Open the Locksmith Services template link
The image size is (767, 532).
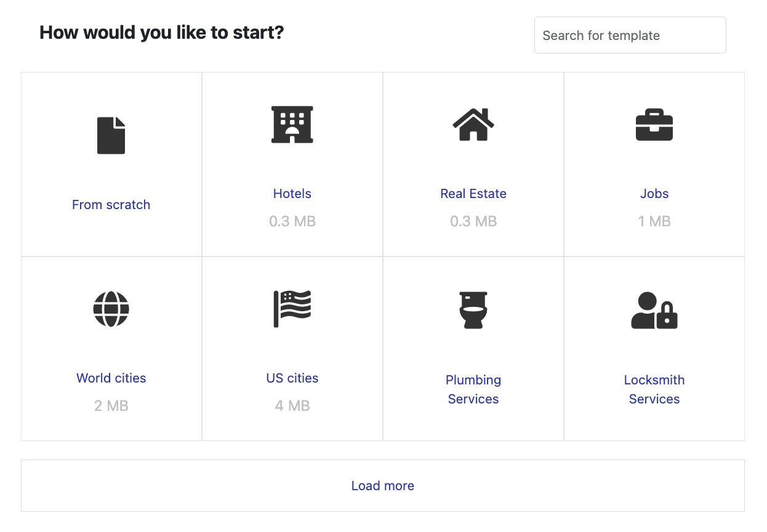point(654,389)
